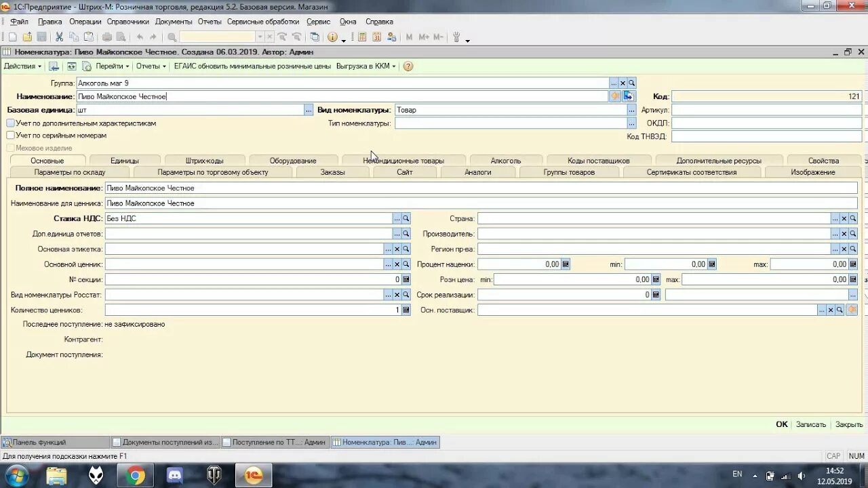This screenshot has width=868, height=488.
Task: Open the Группа field magnifier
Action: (x=631, y=83)
